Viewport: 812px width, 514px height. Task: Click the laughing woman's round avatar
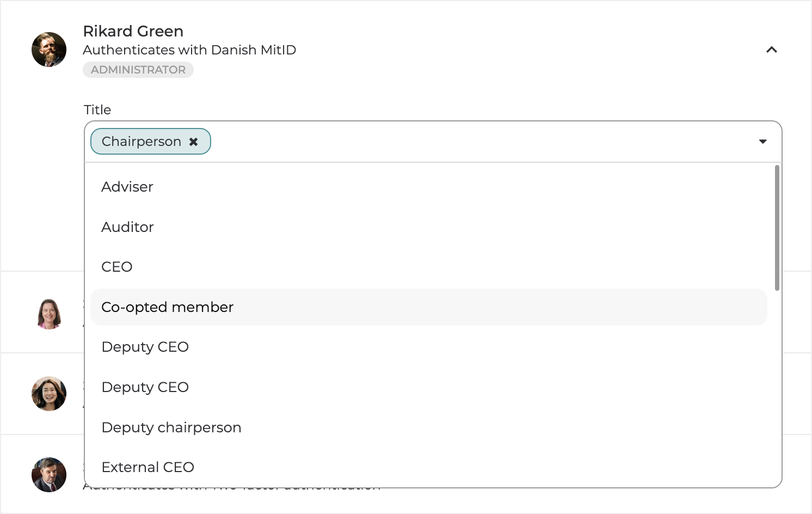(49, 394)
